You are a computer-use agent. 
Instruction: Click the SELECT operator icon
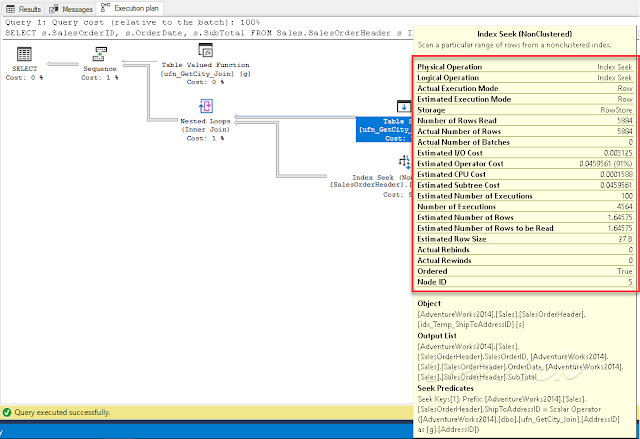click(24, 54)
